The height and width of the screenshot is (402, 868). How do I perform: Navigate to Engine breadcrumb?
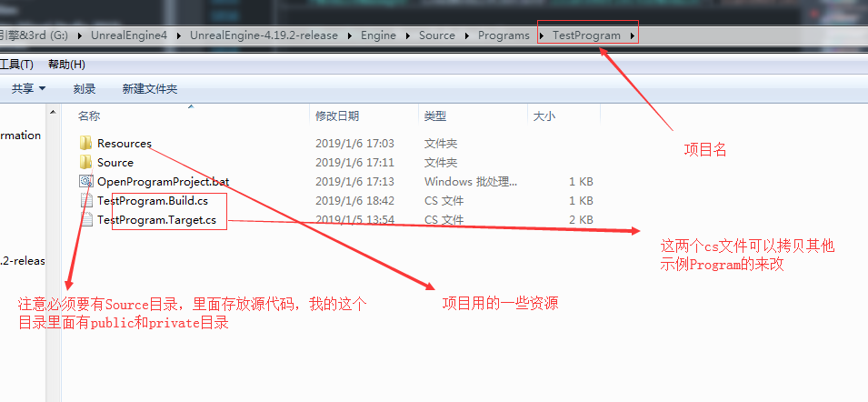(379, 35)
